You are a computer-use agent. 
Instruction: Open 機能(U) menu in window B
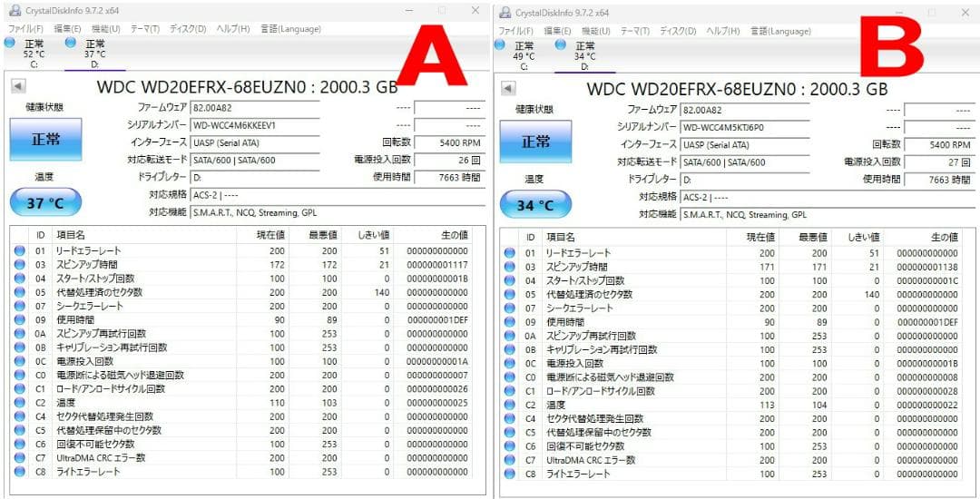(596, 31)
